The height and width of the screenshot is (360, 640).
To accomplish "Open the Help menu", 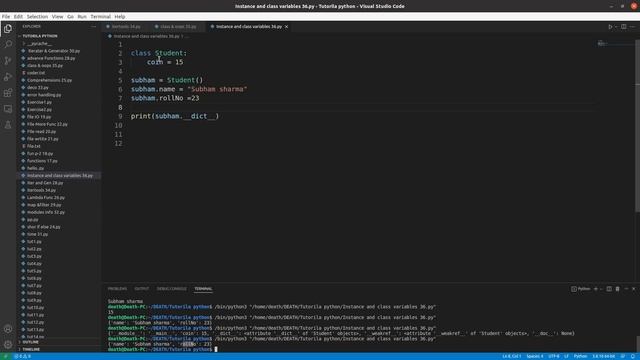I will pyautogui.click(x=120, y=17).
